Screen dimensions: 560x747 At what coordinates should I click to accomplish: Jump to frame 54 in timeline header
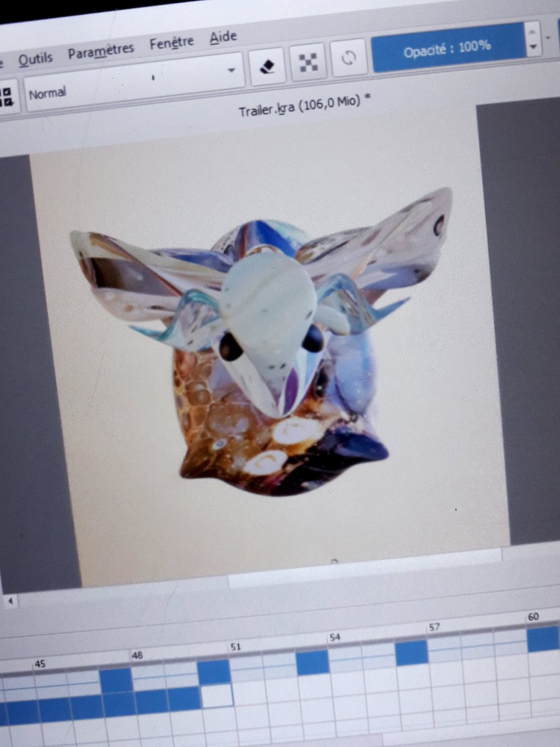point(335,637)
